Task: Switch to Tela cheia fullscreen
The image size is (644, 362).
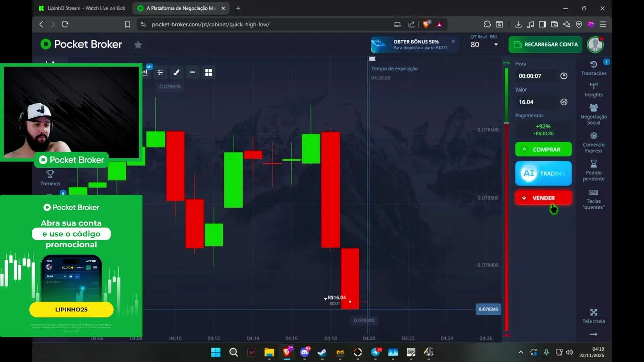Action: 594,316
